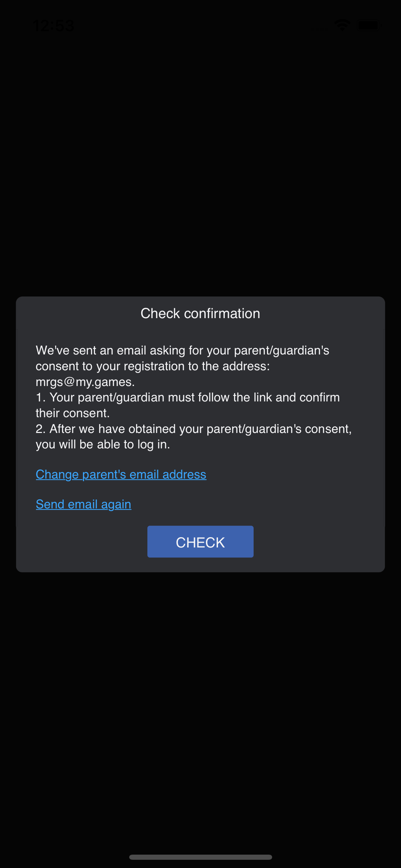Viewport: 401px width, 868px height.
Task: Tap the battery status icon
Action: 369,25
